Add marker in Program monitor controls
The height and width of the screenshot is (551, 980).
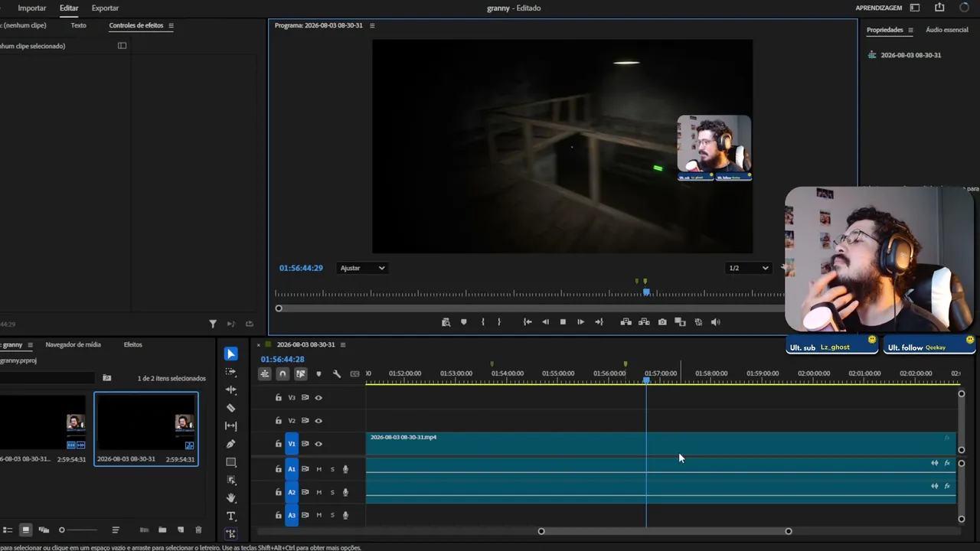[x=463, y=322]
